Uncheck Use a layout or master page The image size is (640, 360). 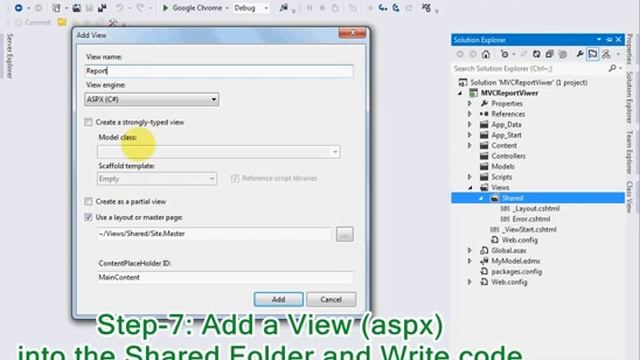(88, 217)
